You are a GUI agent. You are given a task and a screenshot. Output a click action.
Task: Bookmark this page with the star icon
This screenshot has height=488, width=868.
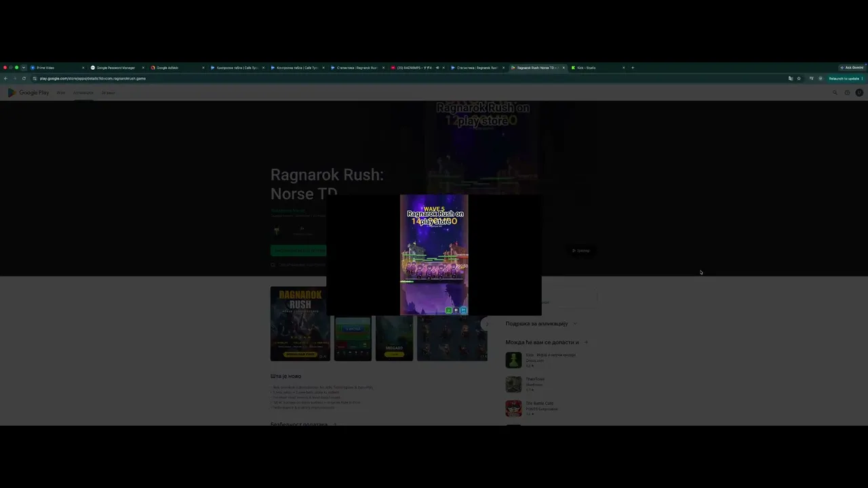coord(799,79)
